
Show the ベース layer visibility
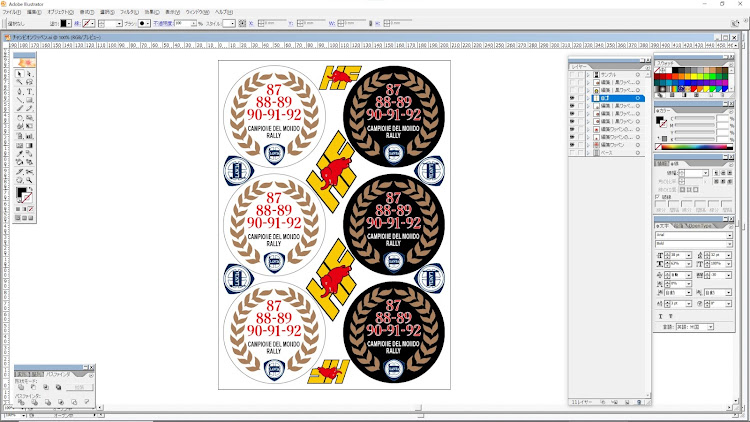pyautogui.click(x=572, y=153)
